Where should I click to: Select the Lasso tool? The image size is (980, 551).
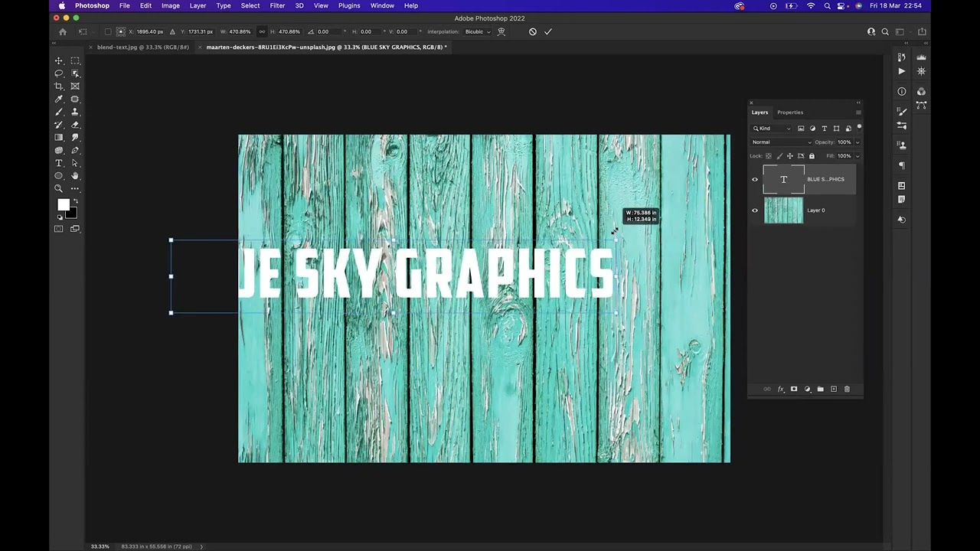coord(59,73)
